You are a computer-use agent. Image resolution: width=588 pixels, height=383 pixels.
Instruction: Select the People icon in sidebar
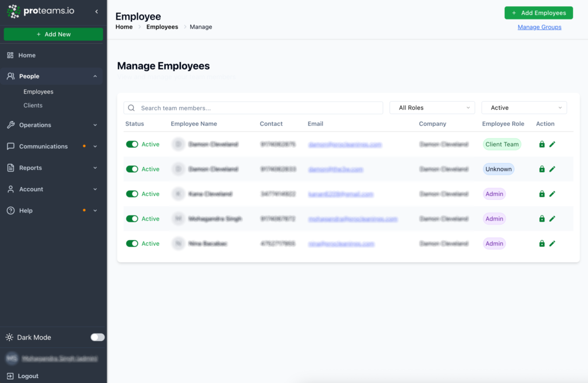pos(10,76)
